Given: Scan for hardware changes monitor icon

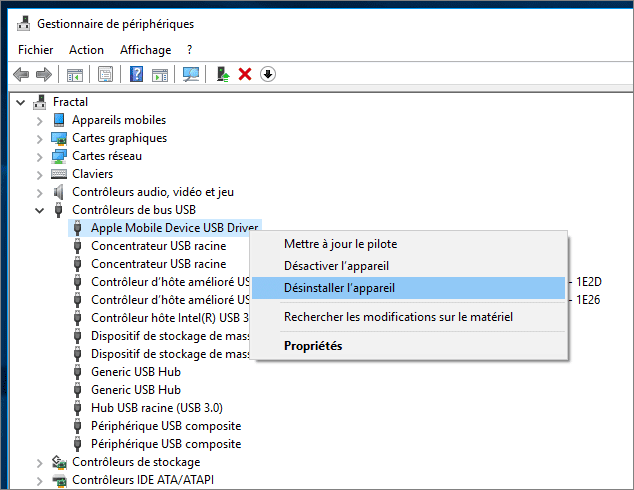Looking at the screenshot, I should (190, 74).
